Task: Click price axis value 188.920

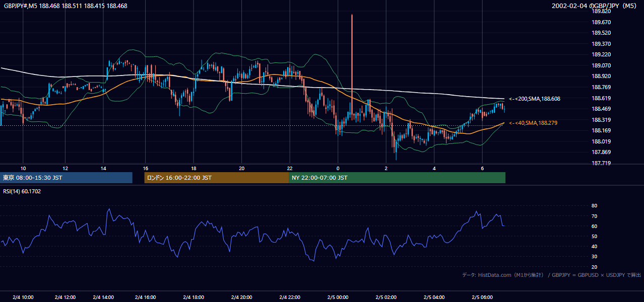Action: coord(601,77)
